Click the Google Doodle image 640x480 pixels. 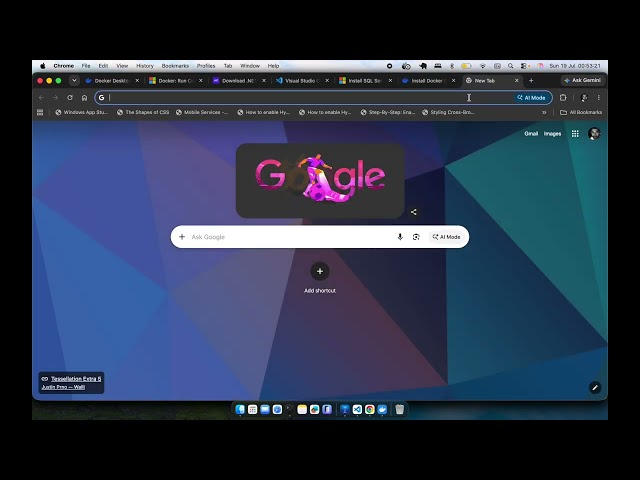[320, 180]
